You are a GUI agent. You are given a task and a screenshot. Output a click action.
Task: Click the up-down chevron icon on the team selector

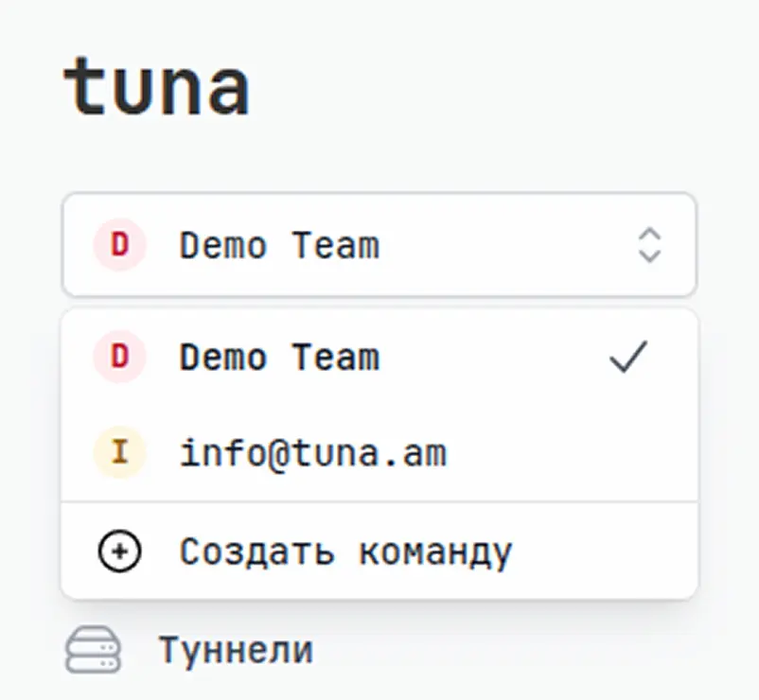(648, 246)
